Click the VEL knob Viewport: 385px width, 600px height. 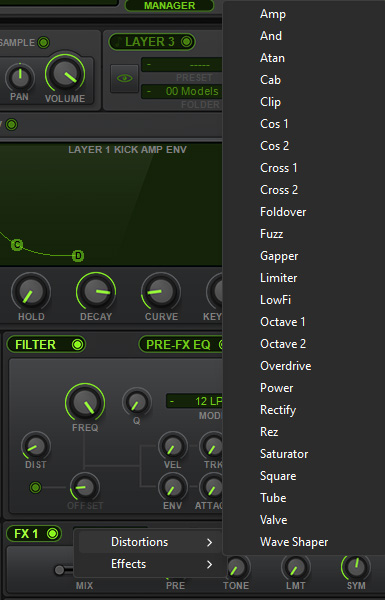tap(173, 446)
